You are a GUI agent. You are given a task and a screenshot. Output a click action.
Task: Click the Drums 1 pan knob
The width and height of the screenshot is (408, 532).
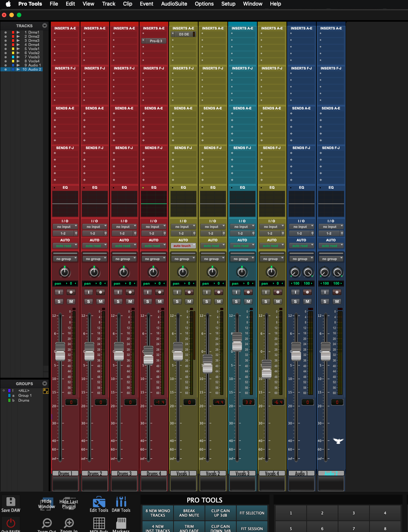[65, 272]
